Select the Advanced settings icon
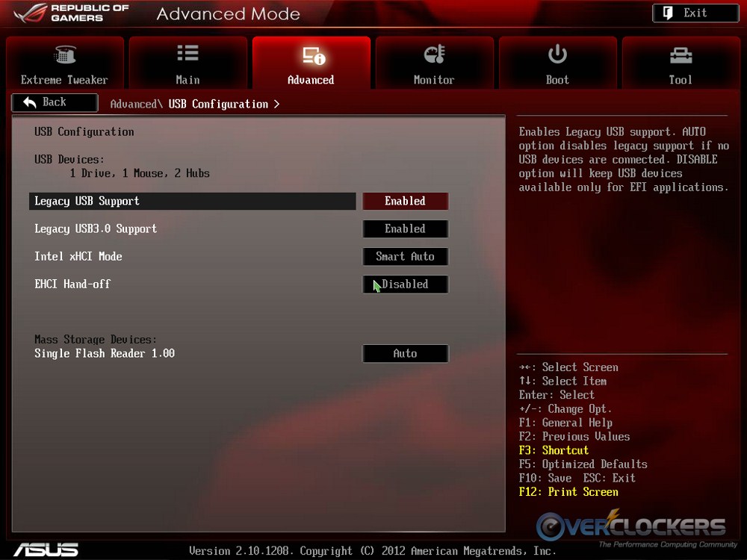747x560 pixels. pyautogui.click(x=311, y=55)
